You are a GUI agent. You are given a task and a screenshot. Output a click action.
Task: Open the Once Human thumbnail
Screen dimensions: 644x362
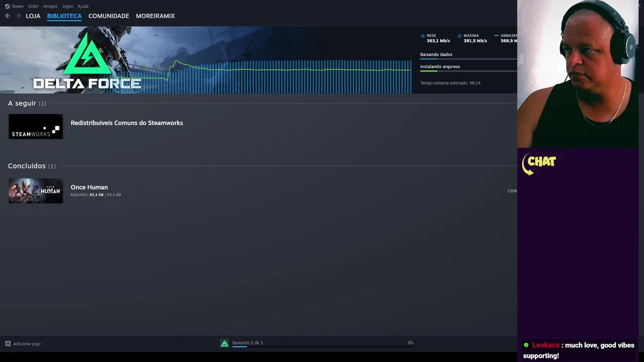pos(36,191)
